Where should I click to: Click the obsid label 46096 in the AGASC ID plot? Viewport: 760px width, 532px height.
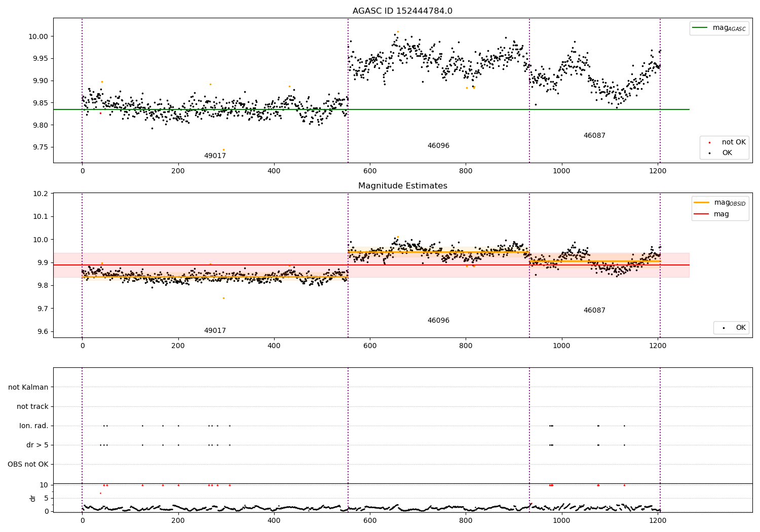[438, 146]
